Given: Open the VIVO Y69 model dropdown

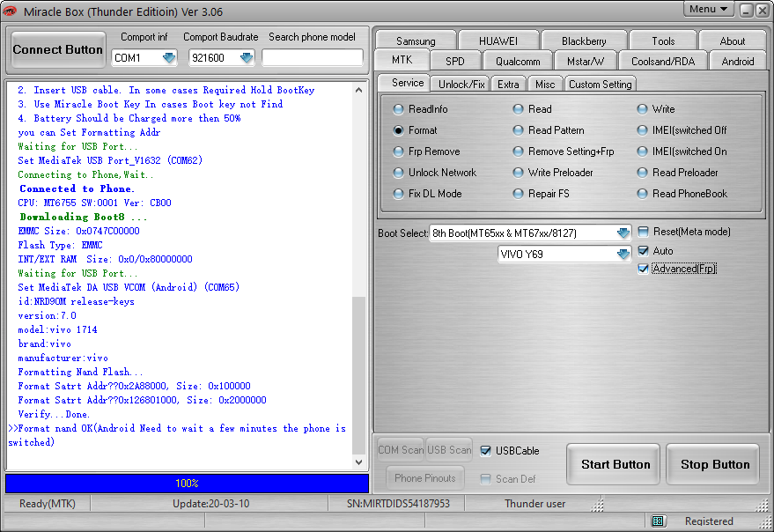Looking at the screenshot, I should (x=623, y=254).
